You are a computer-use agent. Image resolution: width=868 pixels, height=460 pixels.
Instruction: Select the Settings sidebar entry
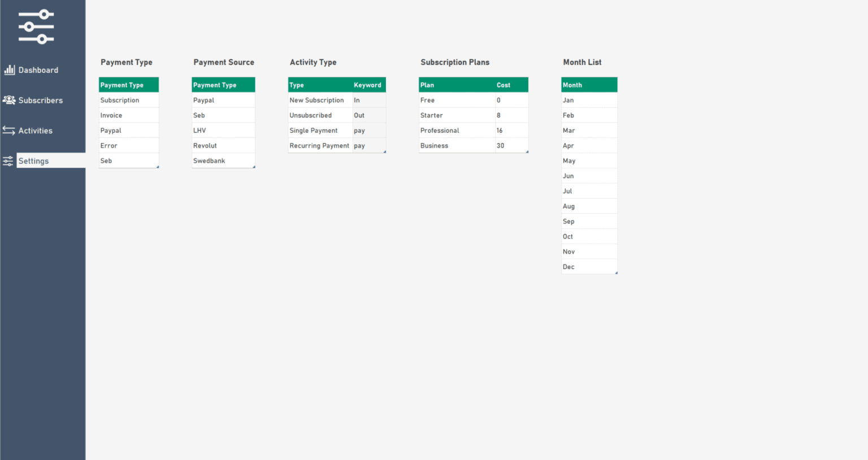pyautogui.click(x=33, y=160)
